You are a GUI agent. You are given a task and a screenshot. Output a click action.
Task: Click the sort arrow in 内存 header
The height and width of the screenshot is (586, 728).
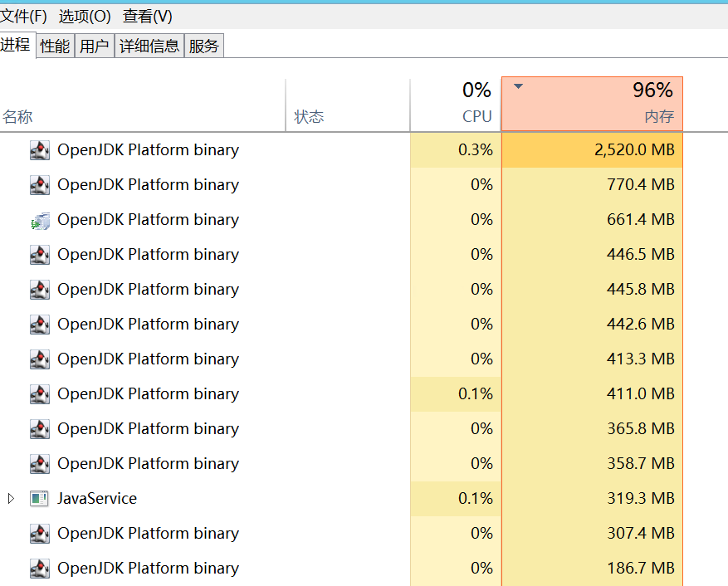tap(519, 85)
